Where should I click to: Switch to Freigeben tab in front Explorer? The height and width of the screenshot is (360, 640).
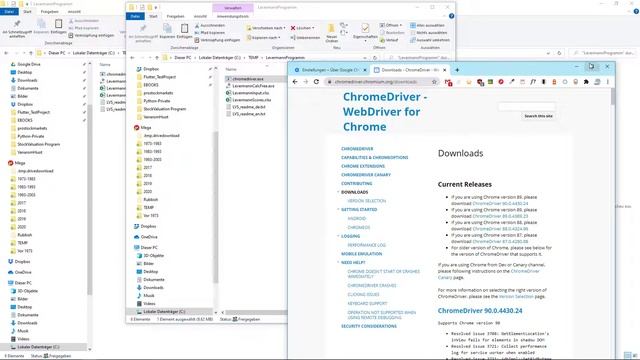tap(176, 16)
